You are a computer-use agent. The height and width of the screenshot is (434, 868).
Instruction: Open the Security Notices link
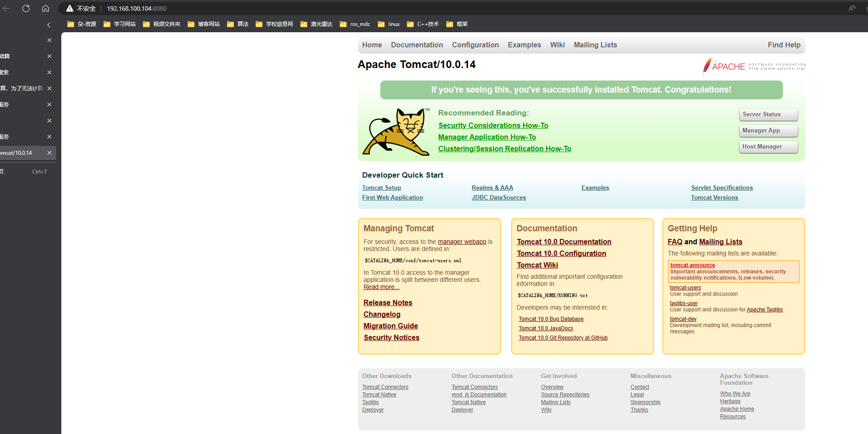click(x=391, y=338)
